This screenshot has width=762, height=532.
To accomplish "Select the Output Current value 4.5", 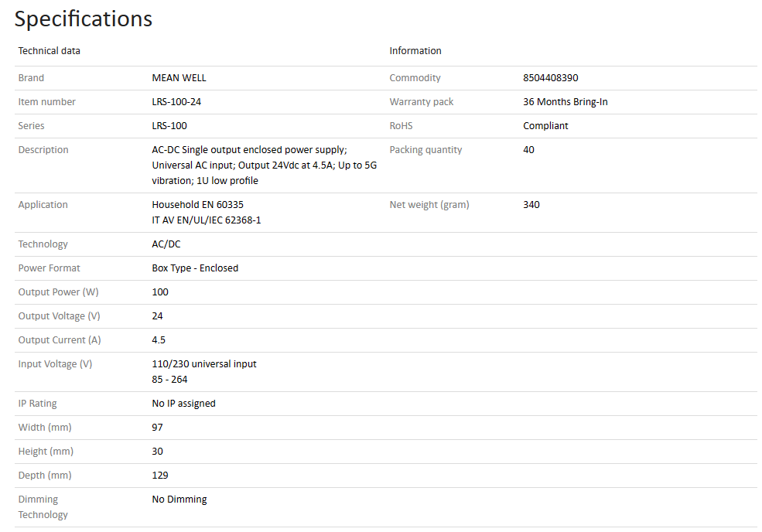I will [x=159, y=340].
